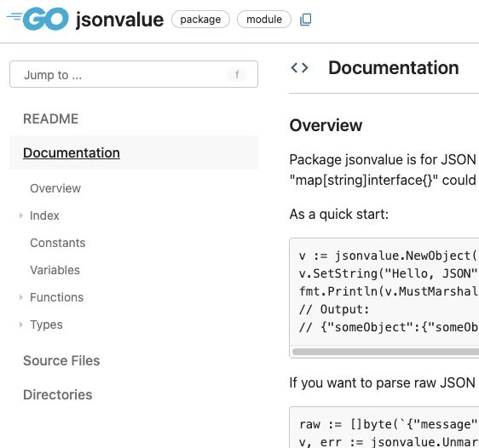Click the code brackets icon beside Documentation
The height and width of the screenshot is (448, 479).
(x=300, y=68)
